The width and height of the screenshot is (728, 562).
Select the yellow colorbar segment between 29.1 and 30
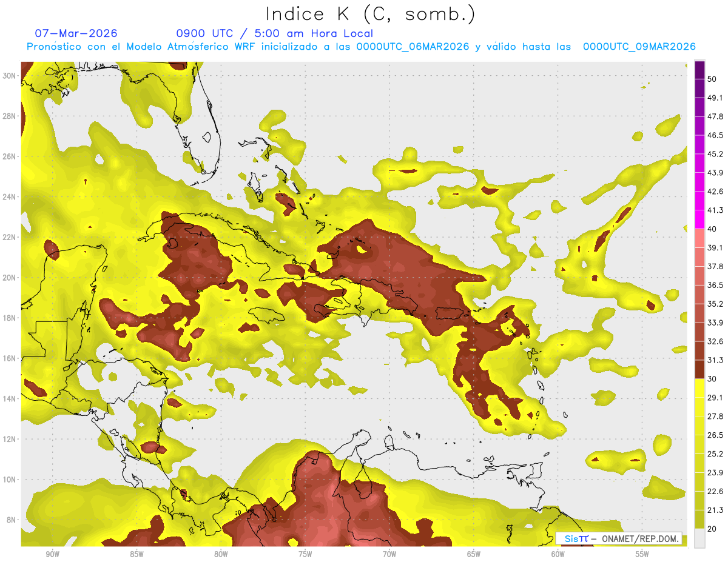pyautogui.click(x=699, y=388)
